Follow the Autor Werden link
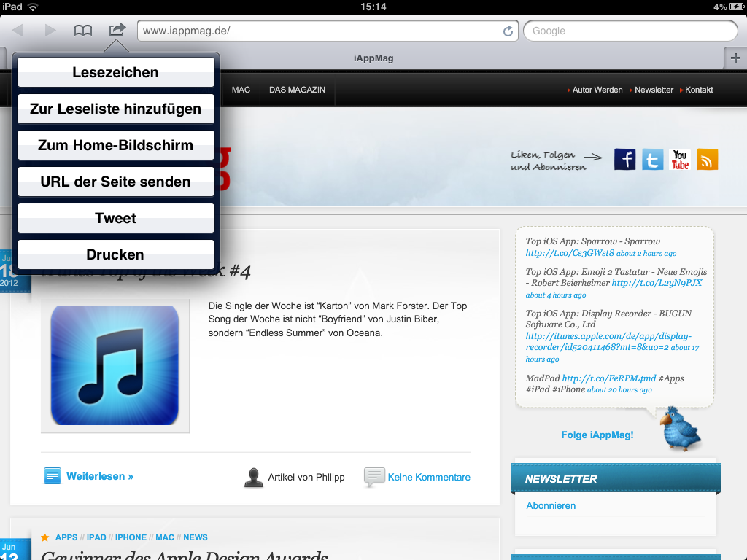 pos(597,90)
